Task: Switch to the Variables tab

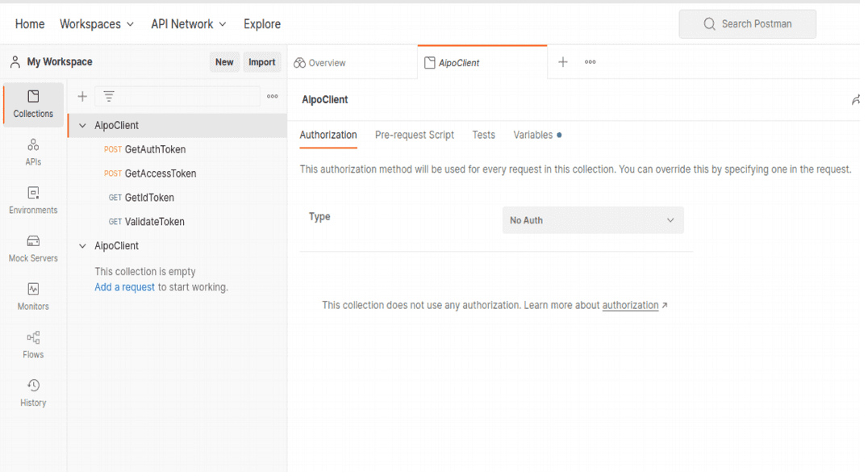Action: tap(533, 135)
